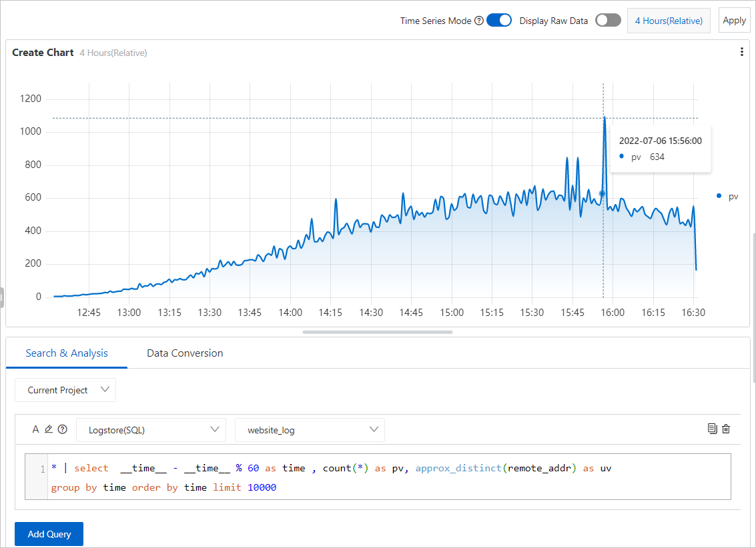Click the help question mark near the pencil icon
Screen dimensions: 756x548
pyautogui.click(x=63, y=429)
